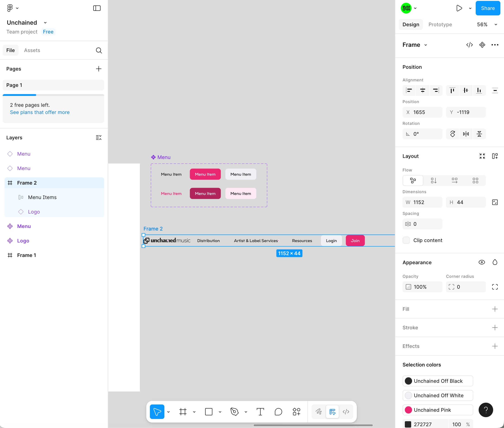
Task: Open the Actions tool in toolbar
Action: click(296, 412)
